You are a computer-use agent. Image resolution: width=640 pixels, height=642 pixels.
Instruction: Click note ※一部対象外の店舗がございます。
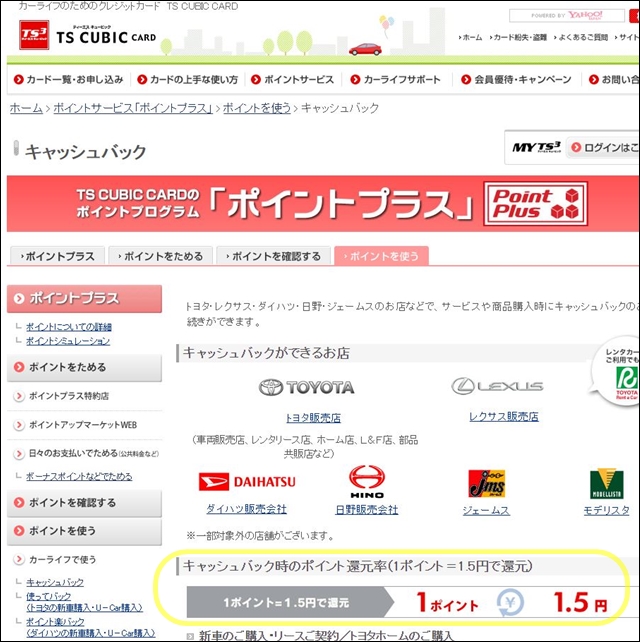click(x=260, y=535)
